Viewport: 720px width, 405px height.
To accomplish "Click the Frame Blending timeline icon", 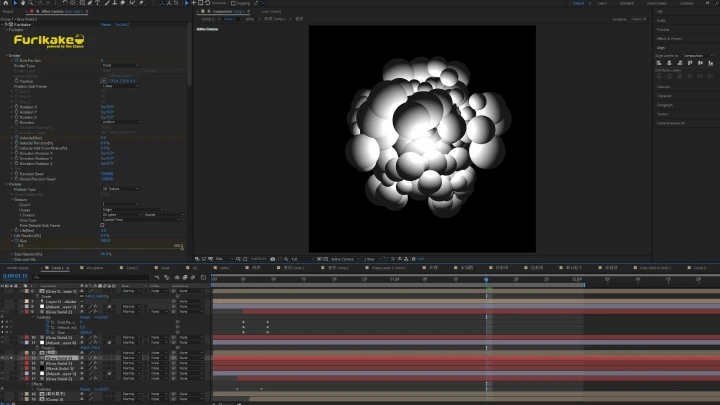I will (x=185, y=277).
